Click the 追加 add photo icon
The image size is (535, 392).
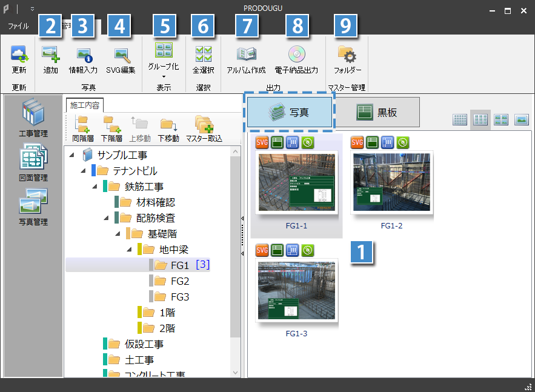(x=51, y=55)
